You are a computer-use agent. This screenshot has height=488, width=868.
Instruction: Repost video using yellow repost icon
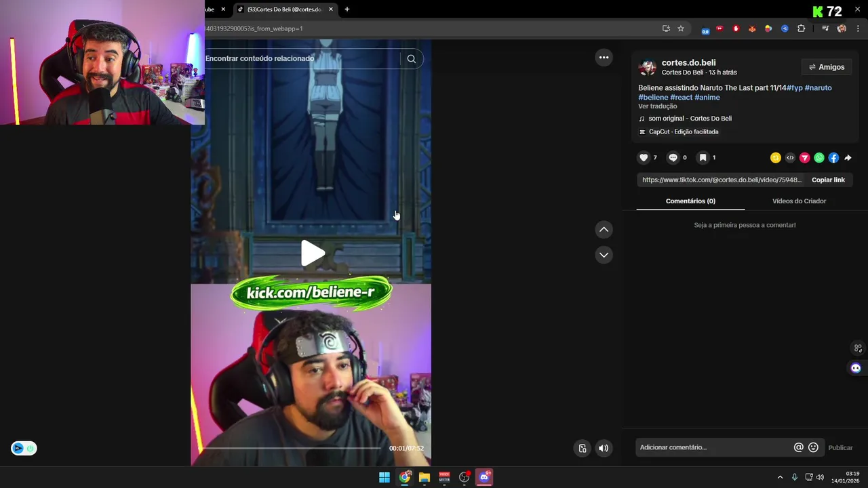point(776,158)
